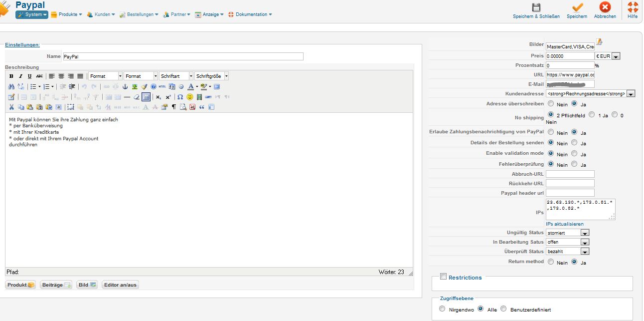
Task: Open the In Bearbeitung Status dropdown
Action: point(568,242)
